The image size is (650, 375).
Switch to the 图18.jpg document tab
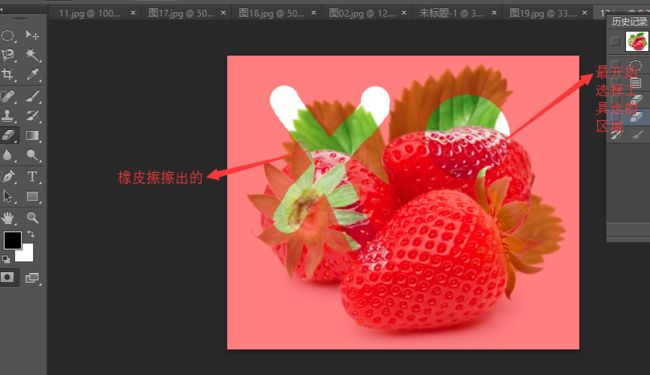tap(271, 13)
